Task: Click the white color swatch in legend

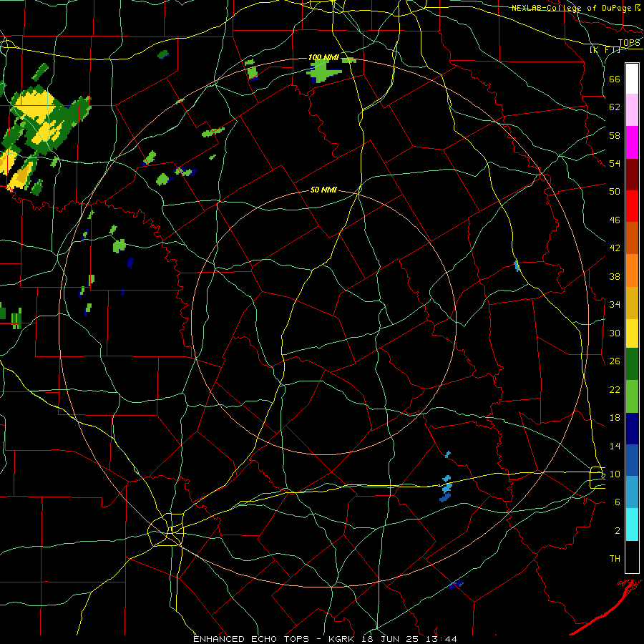Action: (x=632, y=79)
